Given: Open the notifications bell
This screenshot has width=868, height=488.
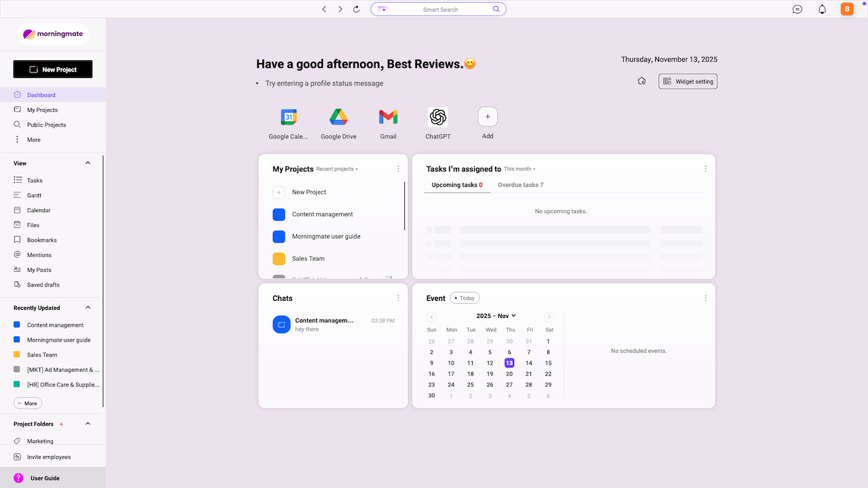Looking at the screenshot, I should (821, 9).
